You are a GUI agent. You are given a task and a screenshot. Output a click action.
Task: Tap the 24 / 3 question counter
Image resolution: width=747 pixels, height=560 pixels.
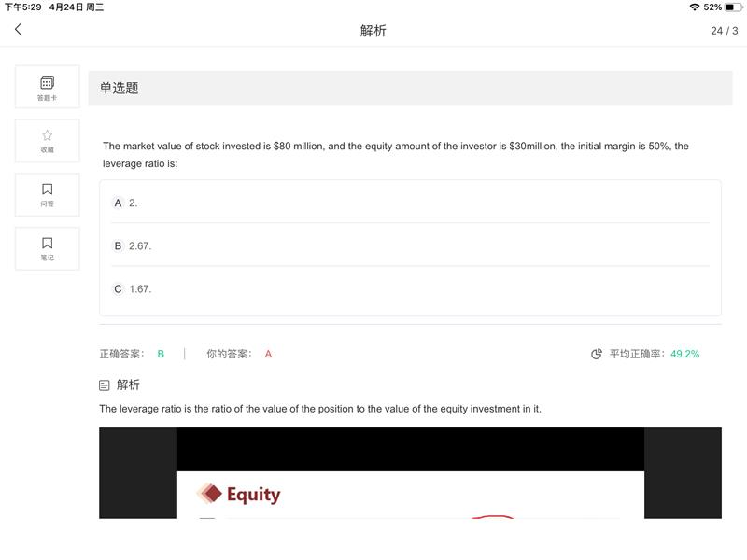click(x=725, y=31)
